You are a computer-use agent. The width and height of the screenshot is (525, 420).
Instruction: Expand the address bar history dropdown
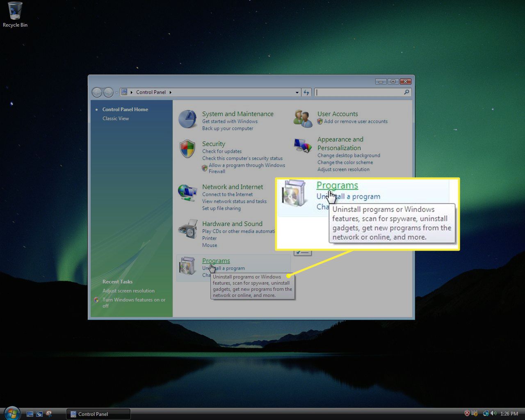tap(297, 92)
